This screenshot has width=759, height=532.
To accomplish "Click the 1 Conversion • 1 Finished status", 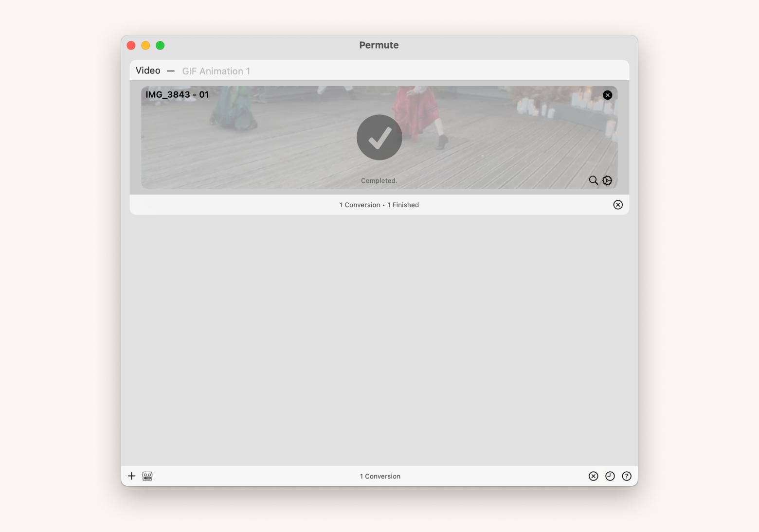I will [379, 205].
